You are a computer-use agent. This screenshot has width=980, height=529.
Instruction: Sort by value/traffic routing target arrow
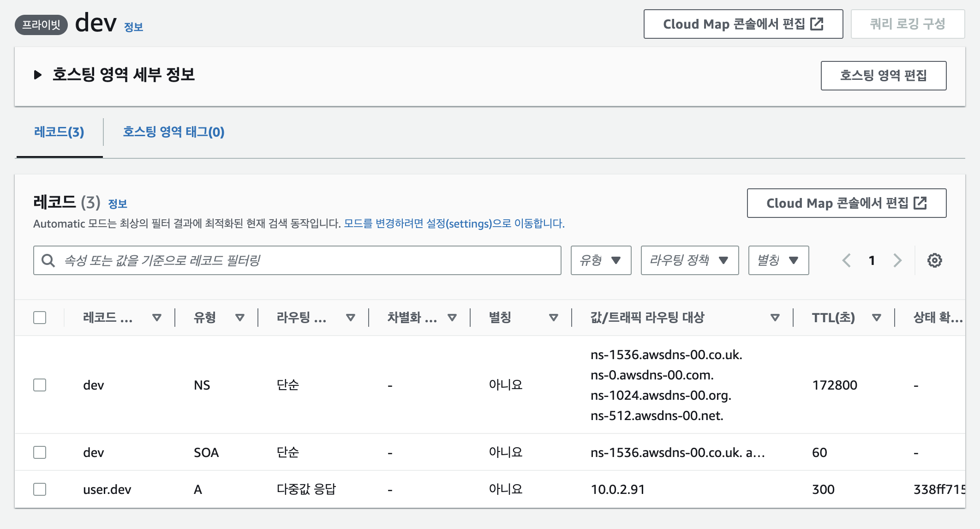[775, 318]
